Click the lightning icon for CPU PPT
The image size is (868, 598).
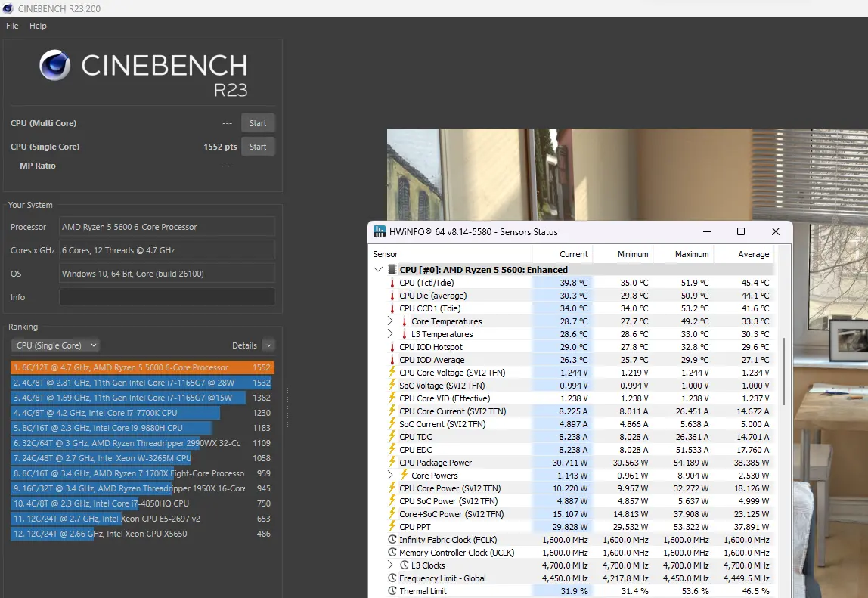392,526
